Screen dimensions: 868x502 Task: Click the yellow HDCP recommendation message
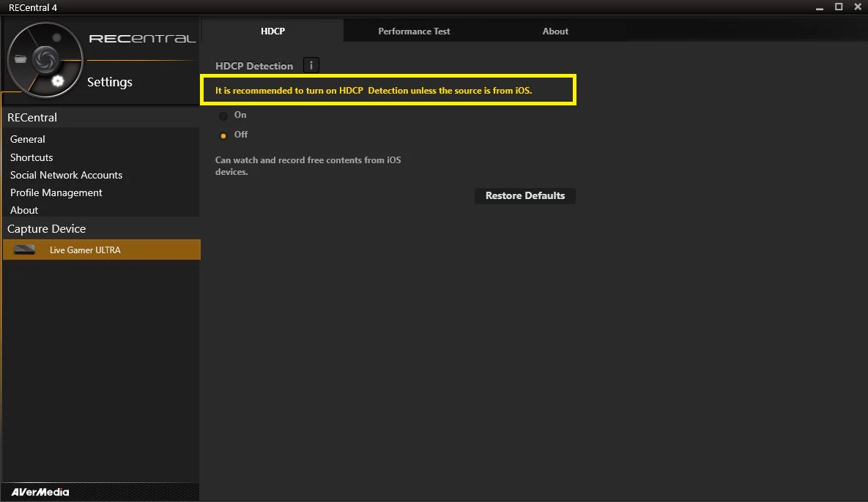(374, 91)
